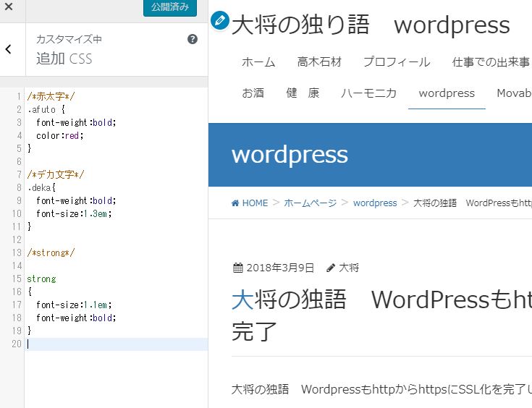Open the お酒 menu item

[x=253, y=93]
